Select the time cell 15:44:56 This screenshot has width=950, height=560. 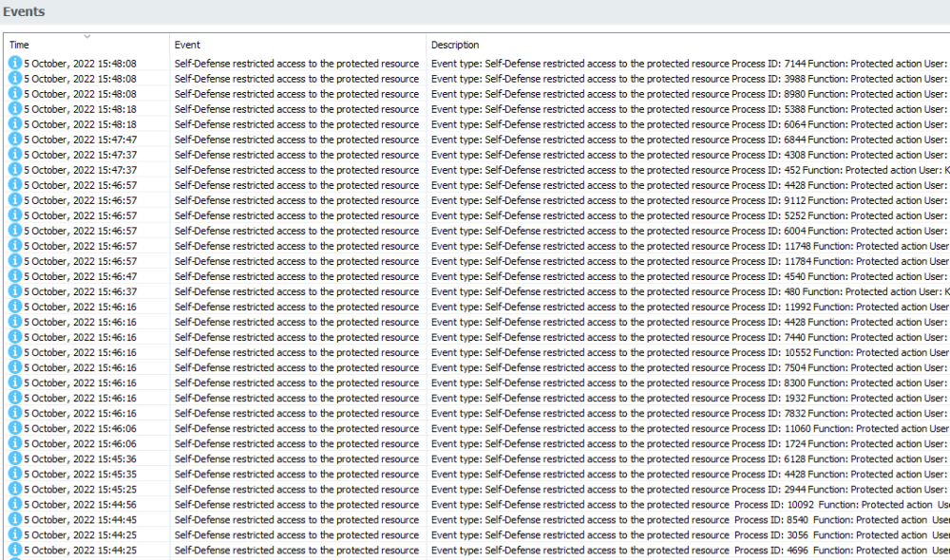(x=80, y=504)
